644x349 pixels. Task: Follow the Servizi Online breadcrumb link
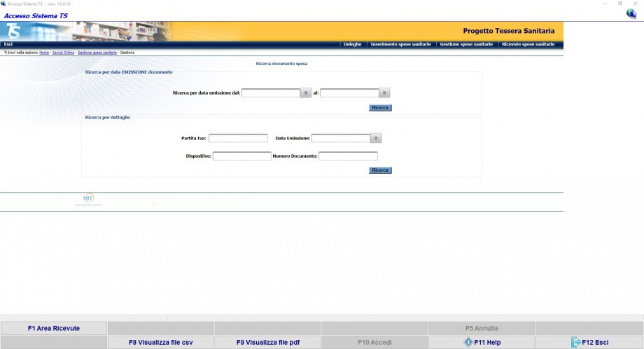(x=63, y=53)
